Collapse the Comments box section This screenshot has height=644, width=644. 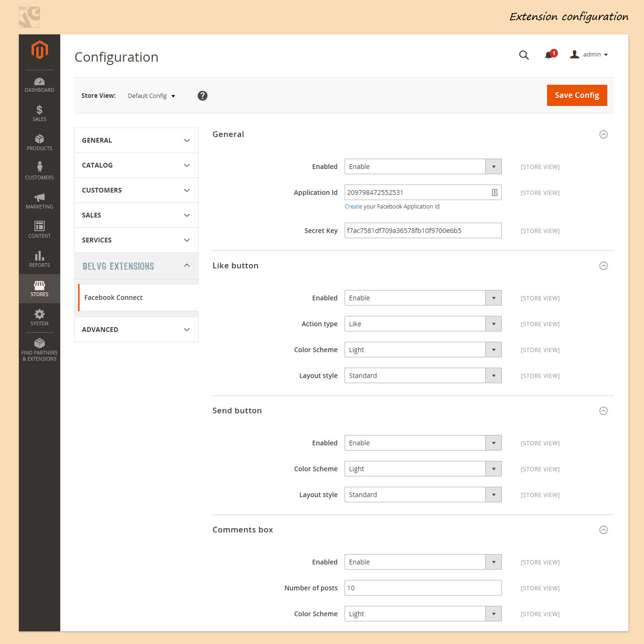[604, 530]
